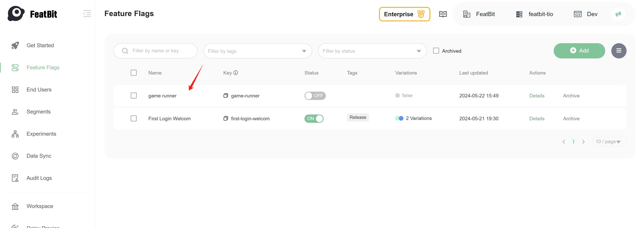Expand the Filter by status dropdown
644x228 pixels.
(x=372, y=51)
